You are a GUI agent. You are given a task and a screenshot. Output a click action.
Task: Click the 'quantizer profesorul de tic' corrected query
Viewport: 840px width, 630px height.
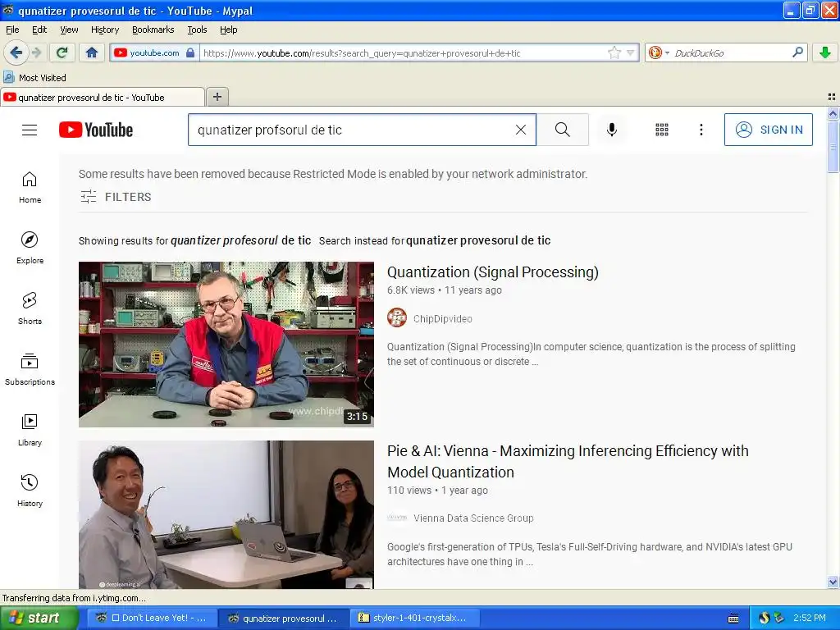240,240
